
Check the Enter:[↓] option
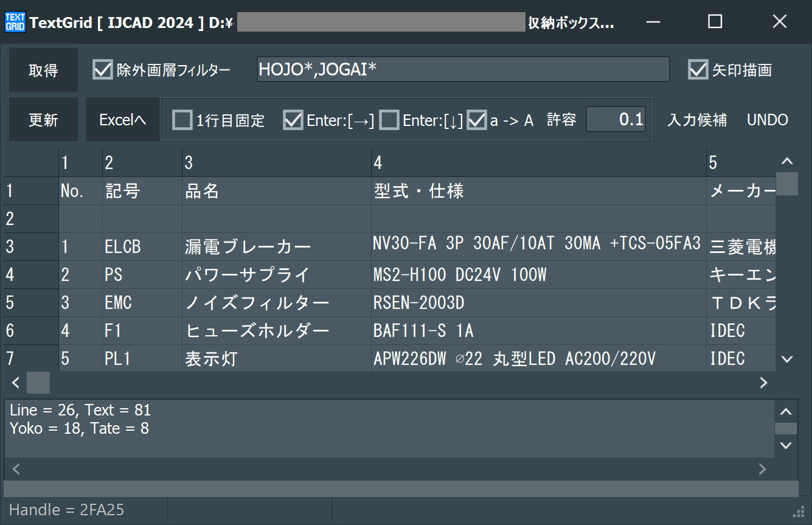click(x=389, y=120)
